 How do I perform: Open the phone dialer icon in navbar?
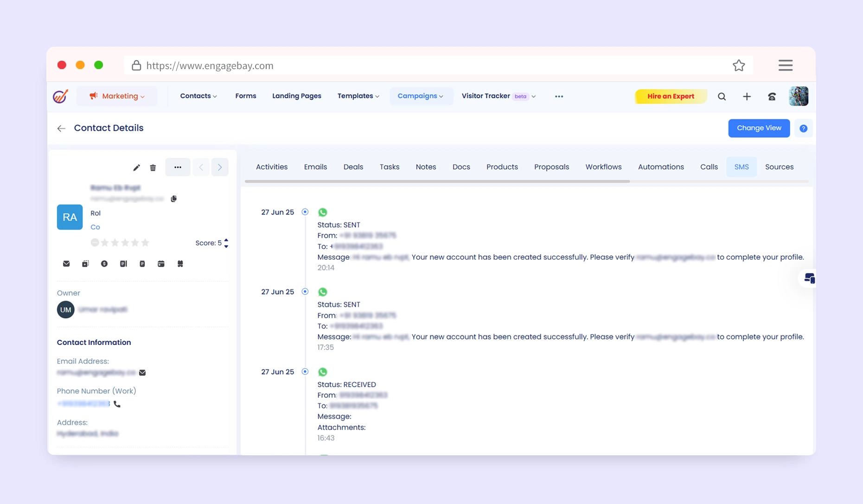click(x=772, y=96)
